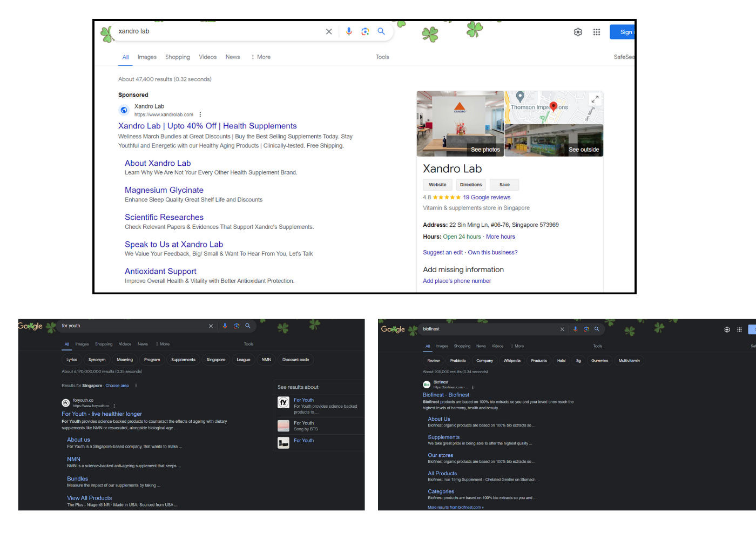Clear the 'biofinest' search query
This screenshot has height=540, width=756.
click(x=562, y=329)
